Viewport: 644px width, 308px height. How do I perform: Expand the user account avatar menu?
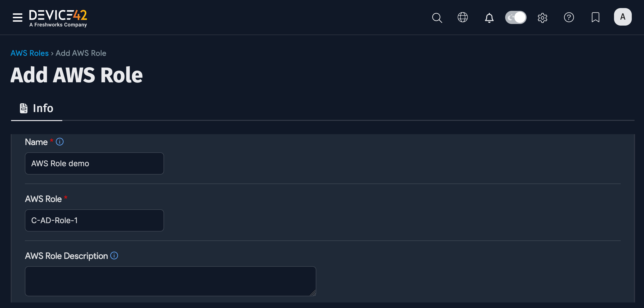pos(623,17)
